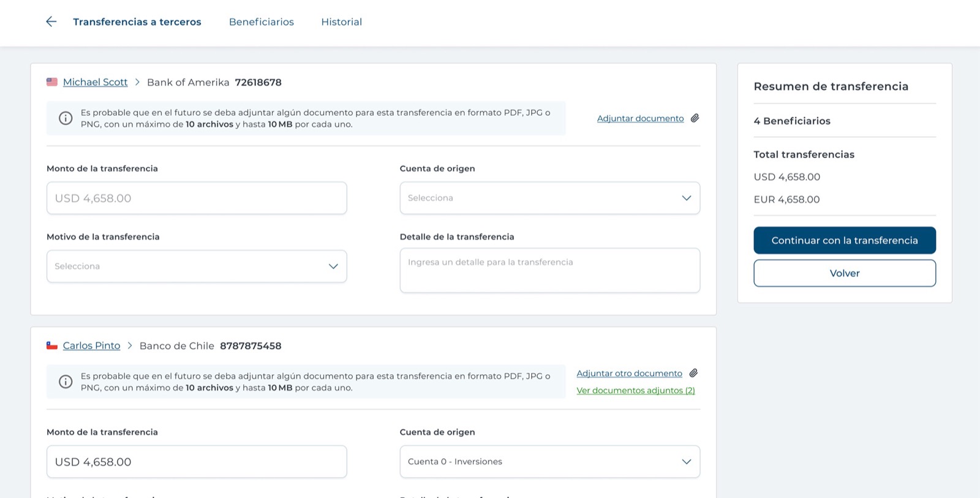Click the paperclip icon next to Adjuntar documento

(x=695, y=118)
